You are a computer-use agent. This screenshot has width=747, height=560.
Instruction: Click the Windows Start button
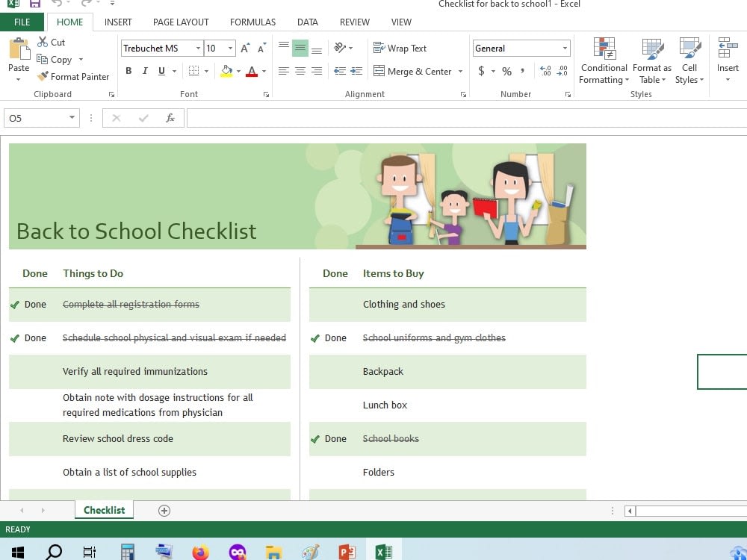pos(18,553)
